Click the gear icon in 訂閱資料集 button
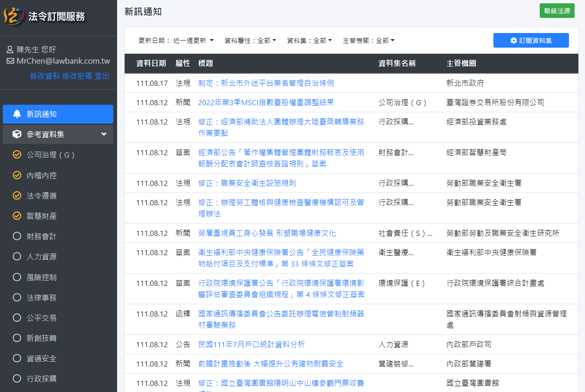This screenshot has width=585, height=392. 514,41
